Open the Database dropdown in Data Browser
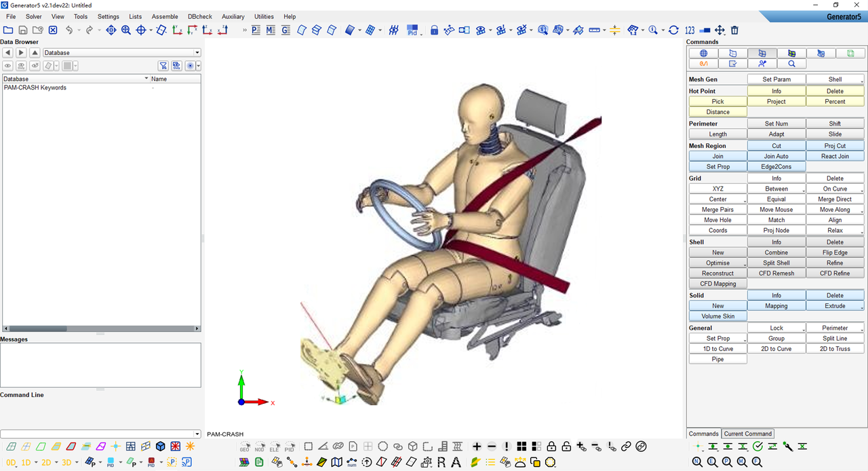Screen dimensions: 868x471 [122, 52]
